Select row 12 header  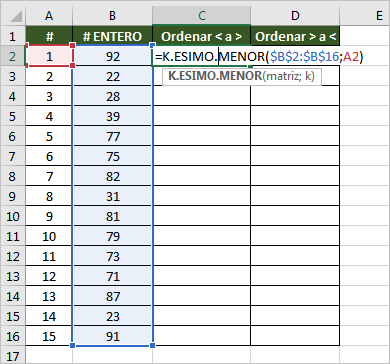pos(12,256)
